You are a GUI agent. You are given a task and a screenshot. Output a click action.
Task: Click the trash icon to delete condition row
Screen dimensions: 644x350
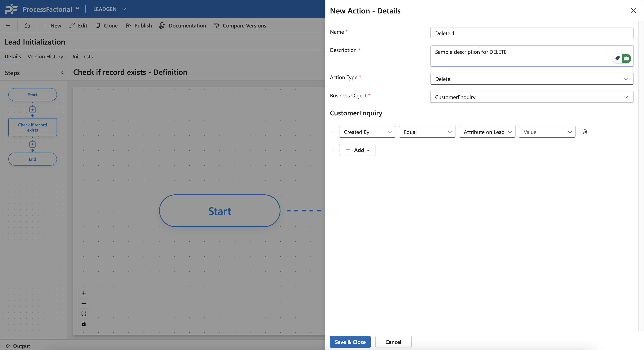[x=584, y=132]
